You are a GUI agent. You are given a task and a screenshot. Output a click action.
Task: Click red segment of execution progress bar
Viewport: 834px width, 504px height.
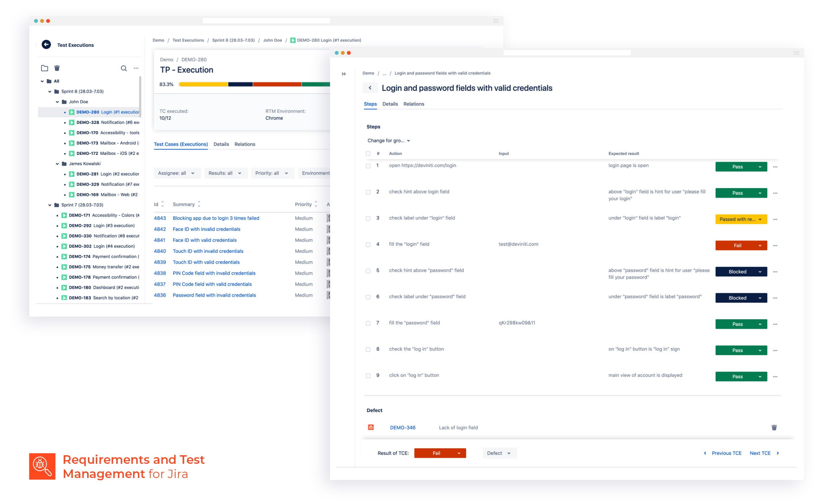point(278,85)
